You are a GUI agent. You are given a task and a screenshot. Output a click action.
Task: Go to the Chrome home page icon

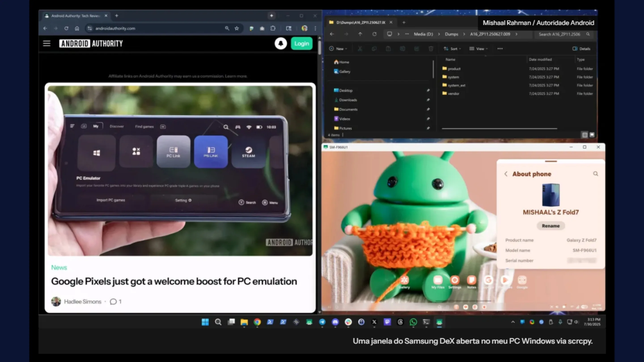(77, 28)
